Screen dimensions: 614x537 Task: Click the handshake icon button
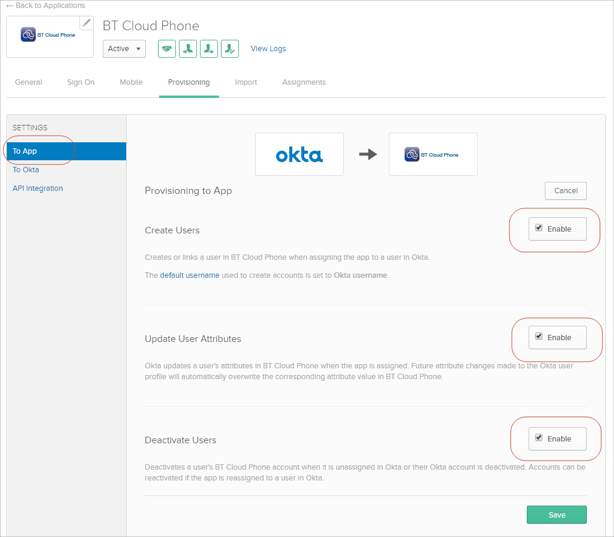(167, 48)
